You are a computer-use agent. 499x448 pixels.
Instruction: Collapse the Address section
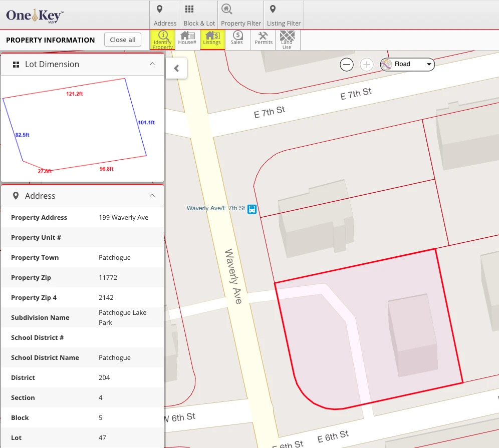[x=152, y=196]
